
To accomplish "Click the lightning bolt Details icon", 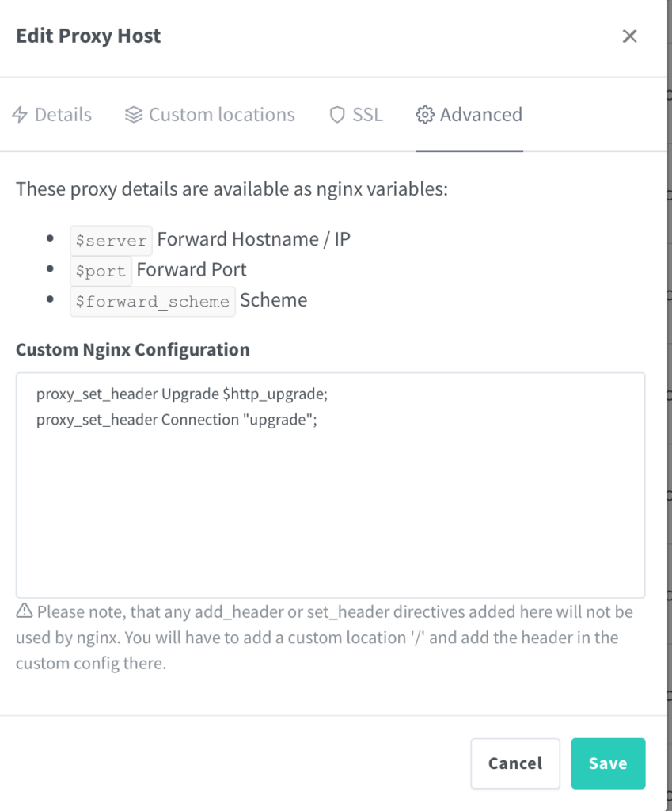I will (x=20, y=115).
